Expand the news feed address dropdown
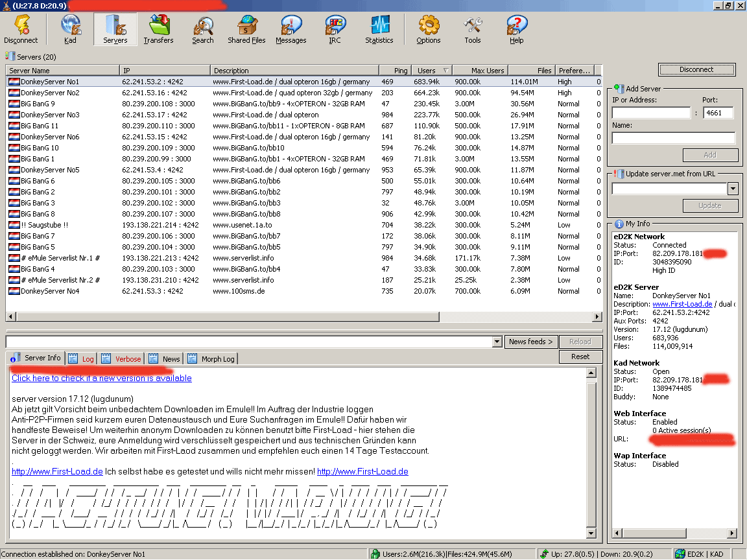747x560 pixels. [x=497, y=342]
